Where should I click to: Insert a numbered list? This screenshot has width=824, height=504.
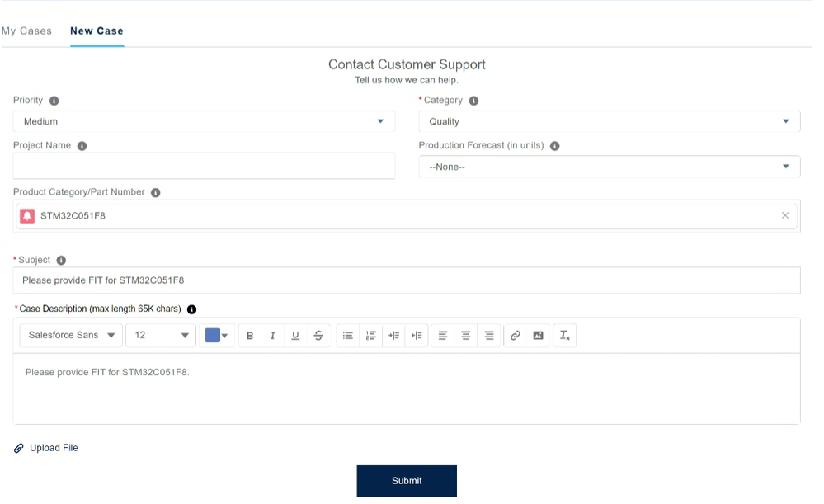371,335
